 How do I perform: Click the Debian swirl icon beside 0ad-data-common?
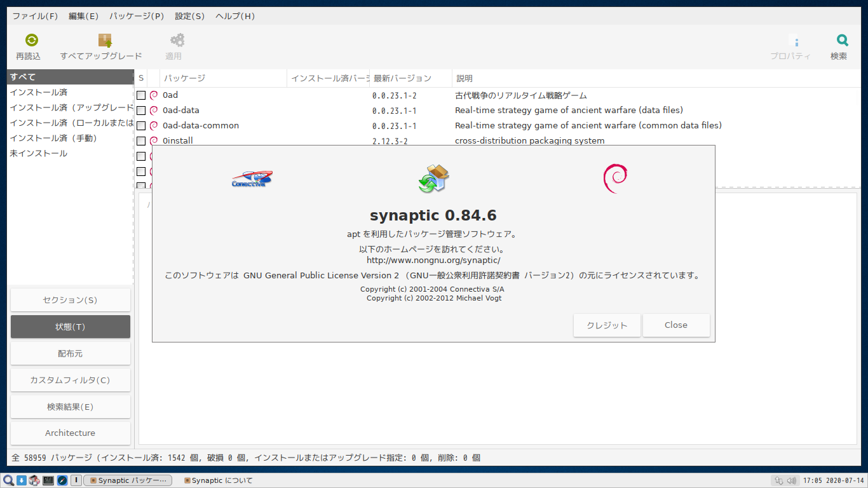click(x=153, y=126)
